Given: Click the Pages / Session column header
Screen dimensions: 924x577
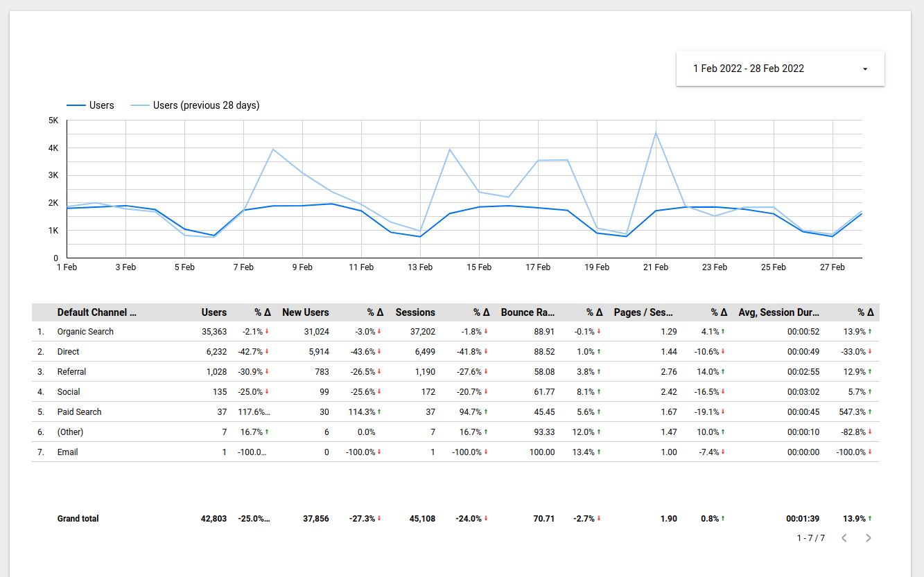Looking at the screenshot, I should [643, 312].
